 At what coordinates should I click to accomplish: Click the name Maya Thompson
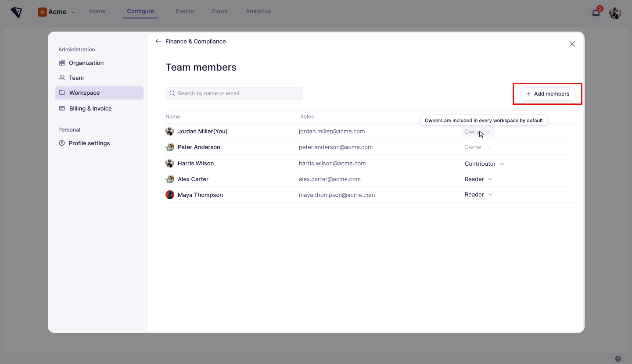200,195
